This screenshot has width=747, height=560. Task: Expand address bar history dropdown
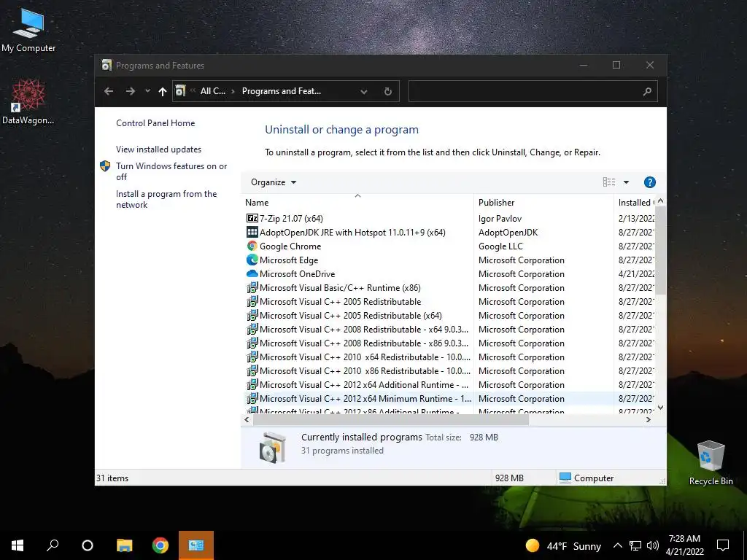click(x=364, y=91)
